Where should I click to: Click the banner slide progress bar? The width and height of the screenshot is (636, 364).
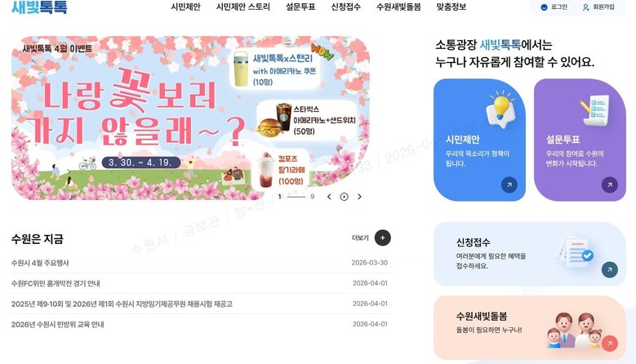pyautogui.click(x=296, y=197)
